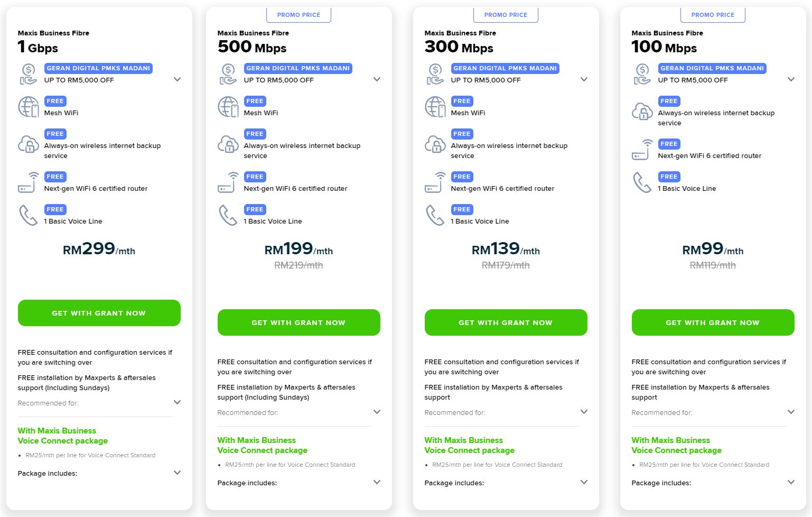Click the grant money icon on 1 Gbps plan
This screenshot has width=812, height=517.
tap(27, 74)
